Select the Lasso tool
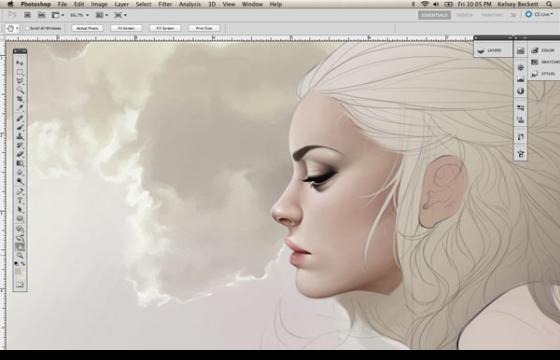The width and height of the screenshot is (560, 360). point(20,81)
